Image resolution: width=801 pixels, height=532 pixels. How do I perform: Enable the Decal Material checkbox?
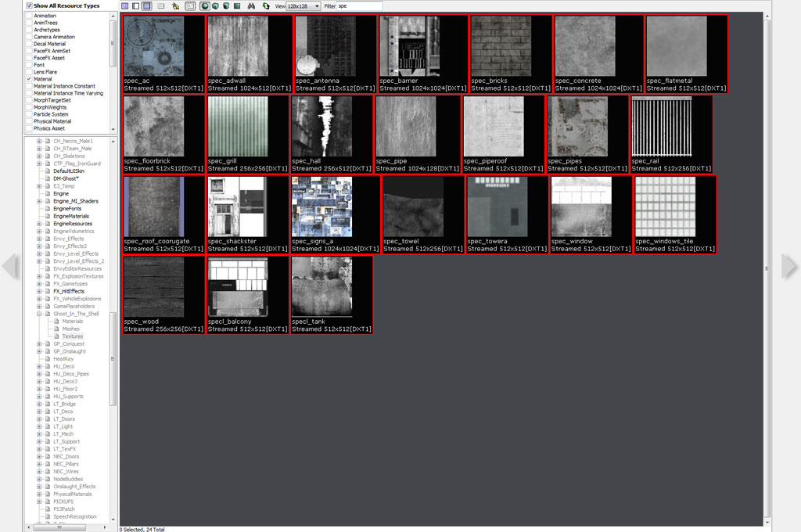tap(29, 44)
